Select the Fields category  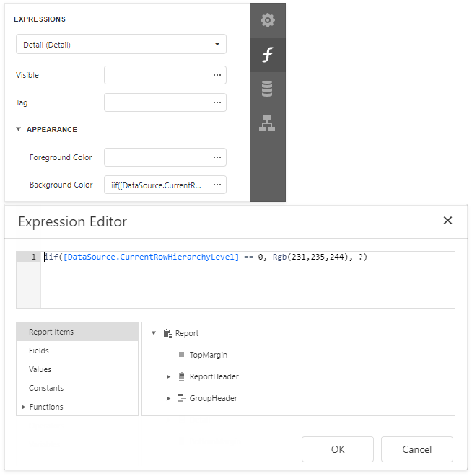pos(77,351)
